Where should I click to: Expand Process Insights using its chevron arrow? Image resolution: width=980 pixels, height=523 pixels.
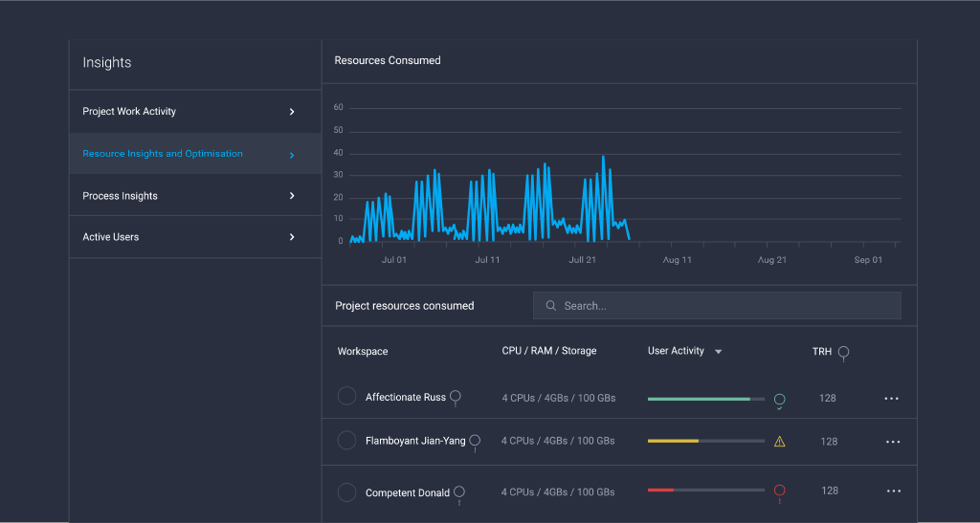pos(292,196)
